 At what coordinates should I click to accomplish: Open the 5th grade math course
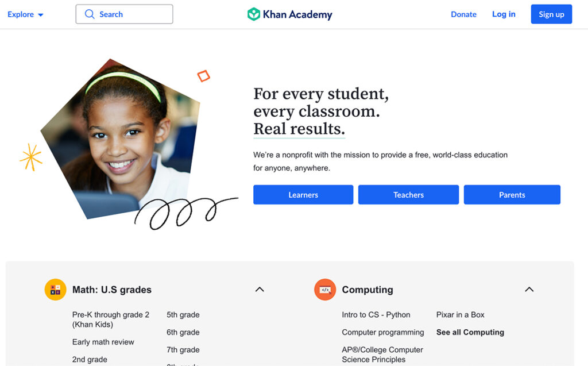click(183, 314)
